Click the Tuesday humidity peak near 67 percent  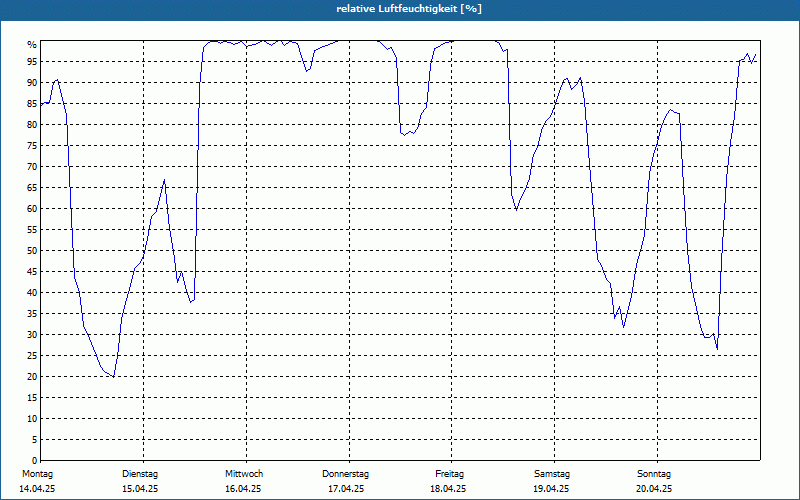(164, 180)
